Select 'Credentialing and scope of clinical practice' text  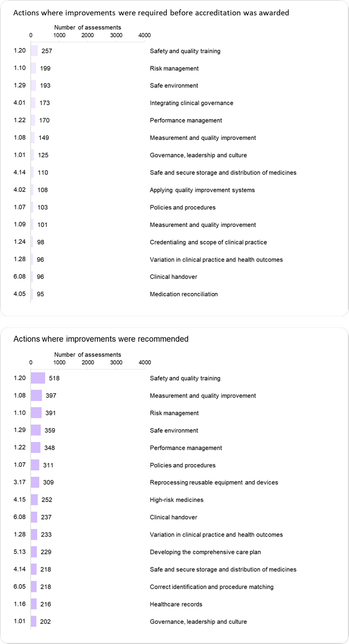coord(208,242)
